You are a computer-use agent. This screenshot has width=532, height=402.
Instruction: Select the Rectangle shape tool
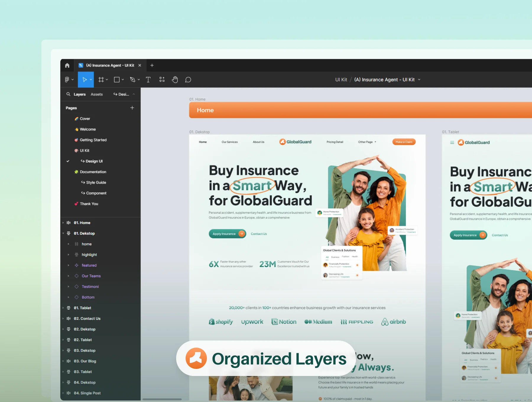(117, 80)
